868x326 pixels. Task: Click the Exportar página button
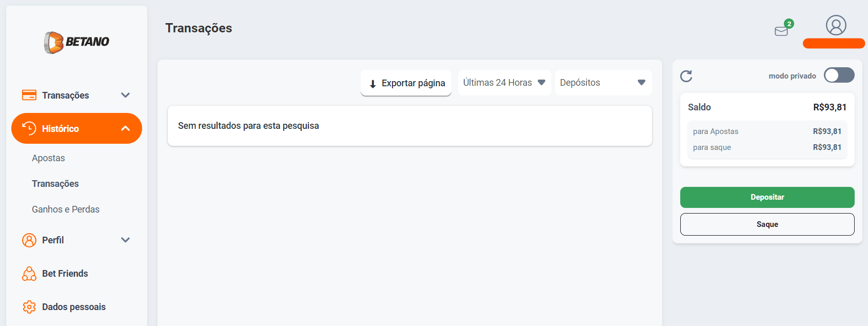point(406,83)
